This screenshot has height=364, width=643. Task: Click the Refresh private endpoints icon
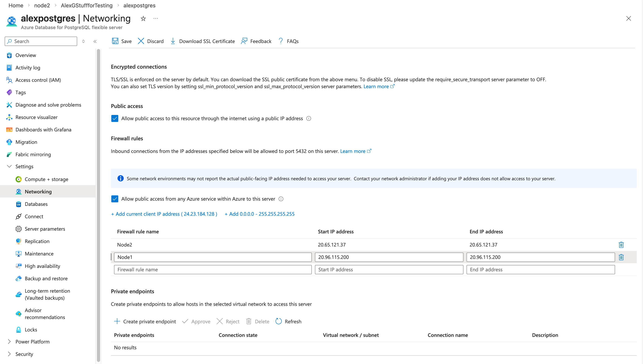[279, 322]
